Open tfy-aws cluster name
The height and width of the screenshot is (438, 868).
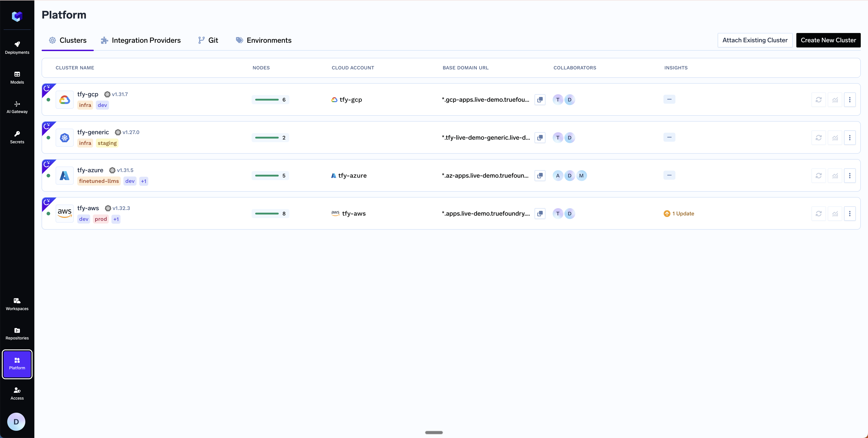(88, 208)
